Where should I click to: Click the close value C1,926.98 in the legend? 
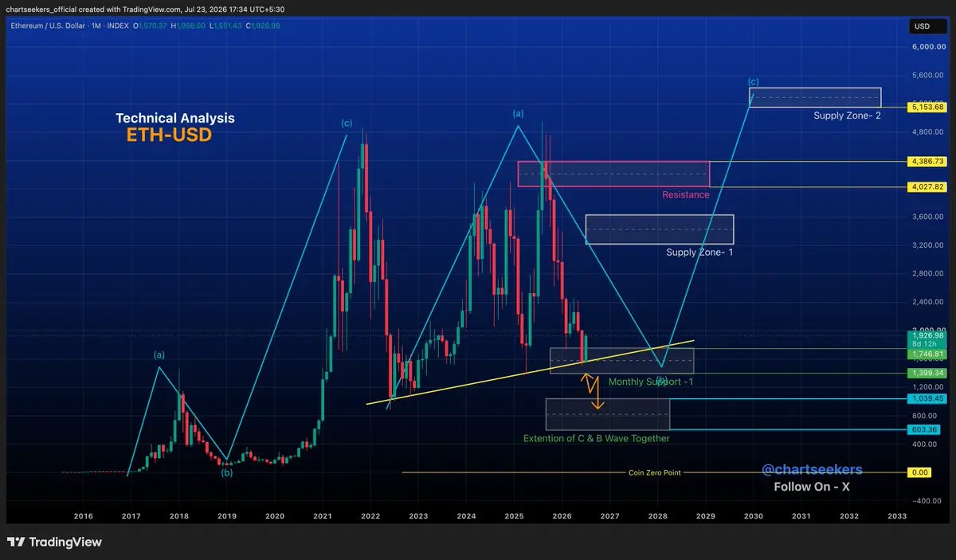[262, 26]
